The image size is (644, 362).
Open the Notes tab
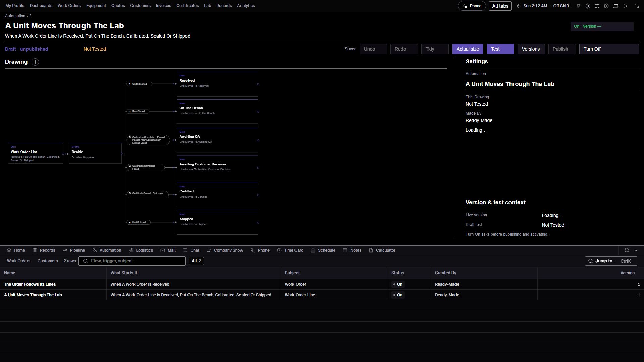point(352,250)
